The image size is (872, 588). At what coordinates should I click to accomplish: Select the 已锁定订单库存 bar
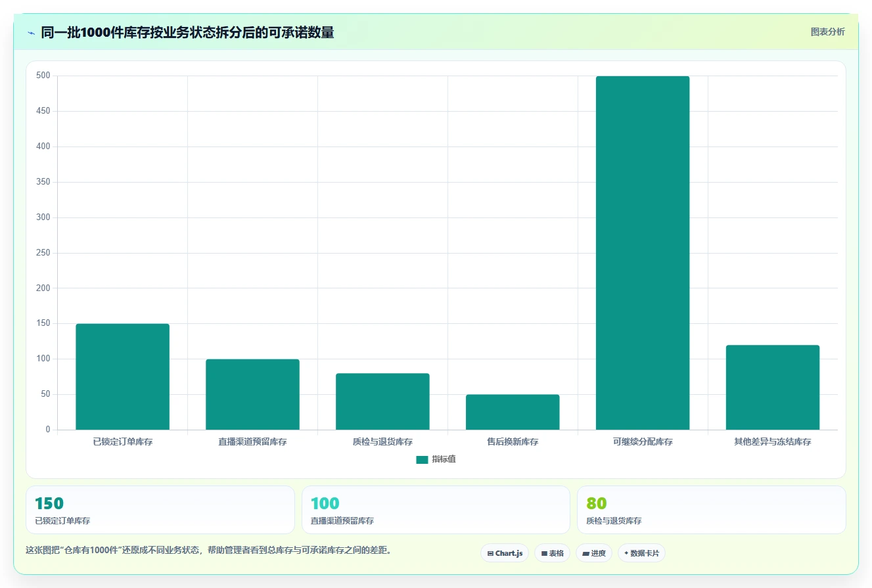point(123,376)
